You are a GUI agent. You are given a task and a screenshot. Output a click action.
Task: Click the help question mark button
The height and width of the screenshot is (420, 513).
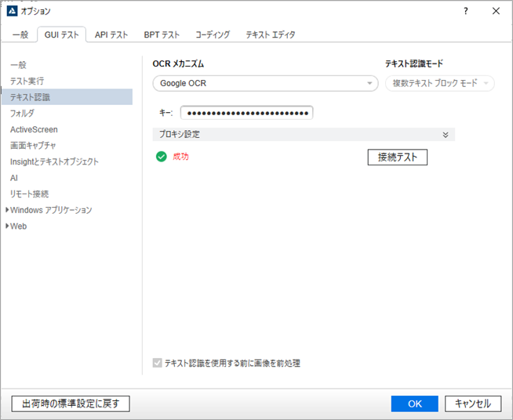click(466, 11)
